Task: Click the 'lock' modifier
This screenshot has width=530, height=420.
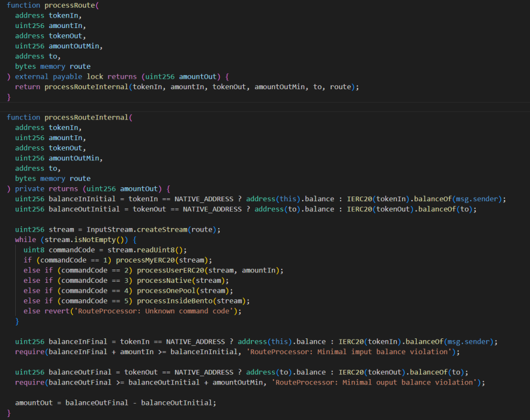Action: pyautogui.click(x=94, y=77)
